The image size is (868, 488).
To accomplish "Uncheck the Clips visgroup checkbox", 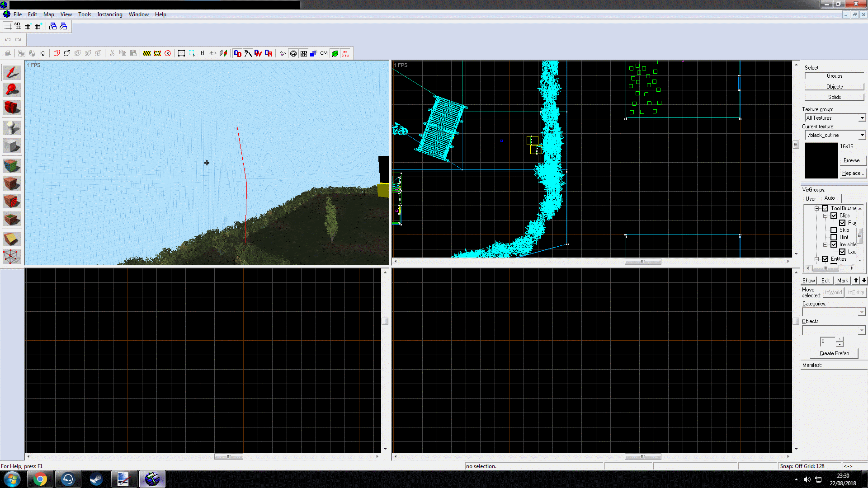I will (x=834, y=216).
